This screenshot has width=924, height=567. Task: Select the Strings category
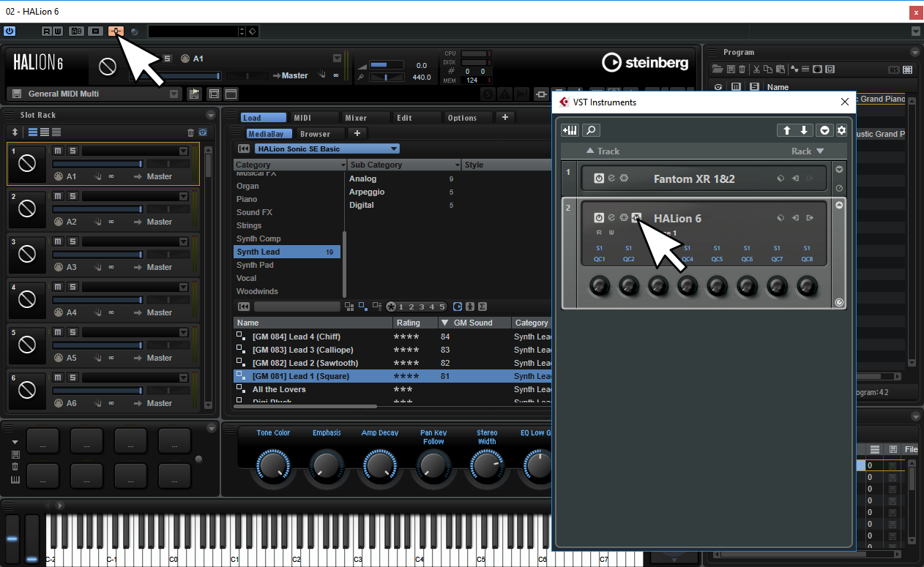(249, 225)
